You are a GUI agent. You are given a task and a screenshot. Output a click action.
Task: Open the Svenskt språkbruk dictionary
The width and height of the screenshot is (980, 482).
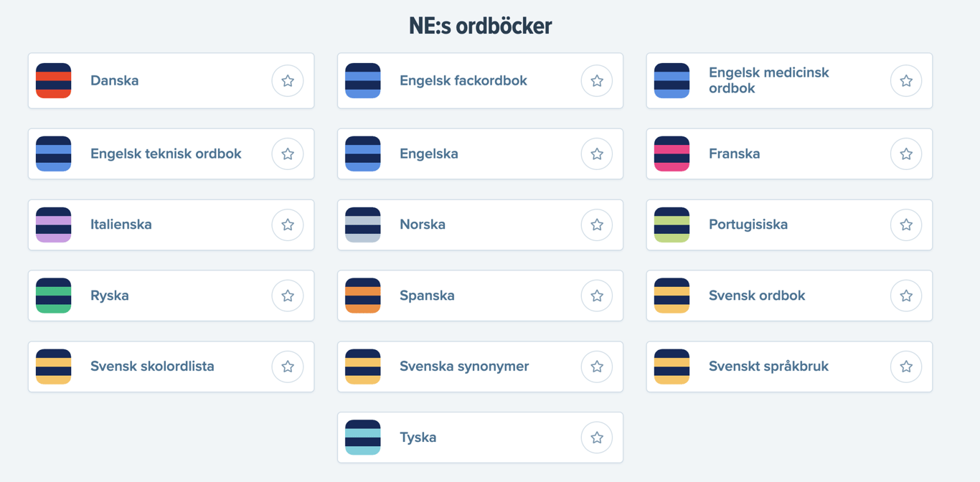click(769, 366)
